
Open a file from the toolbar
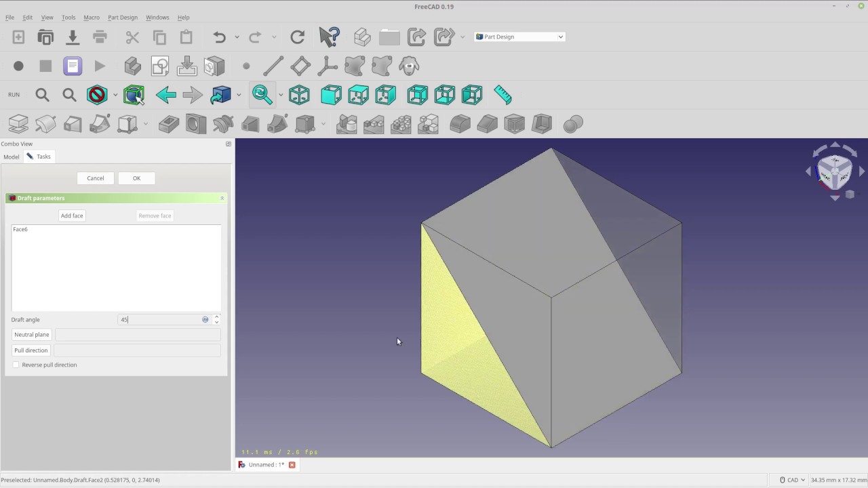point(45,37)
